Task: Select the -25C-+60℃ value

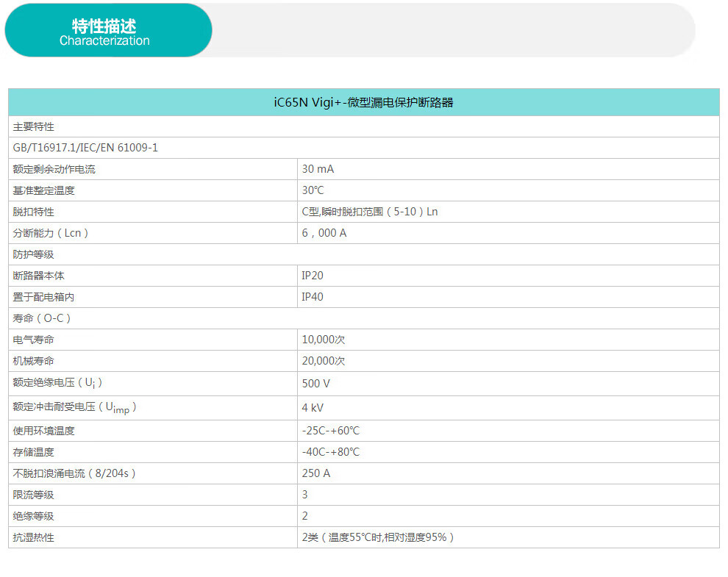Action: click(x=331, y=431)
